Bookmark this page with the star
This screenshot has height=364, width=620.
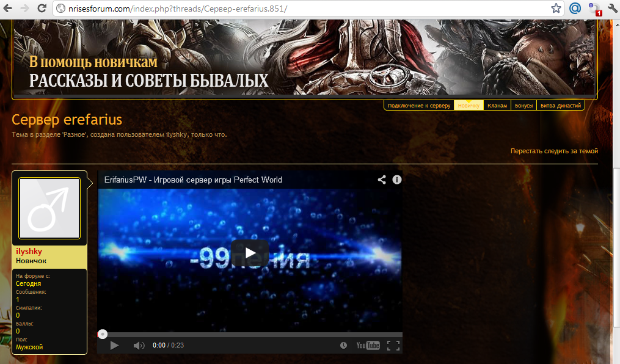coord(556,9)
